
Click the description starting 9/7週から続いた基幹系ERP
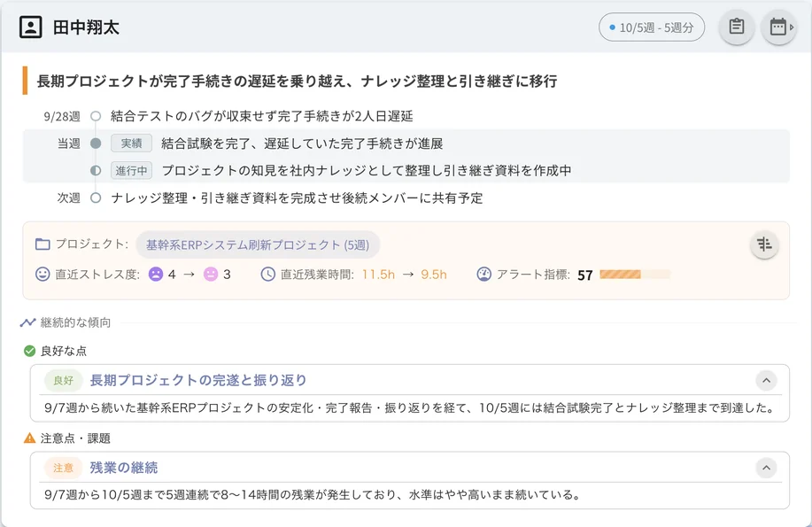[x=410, y=407]
